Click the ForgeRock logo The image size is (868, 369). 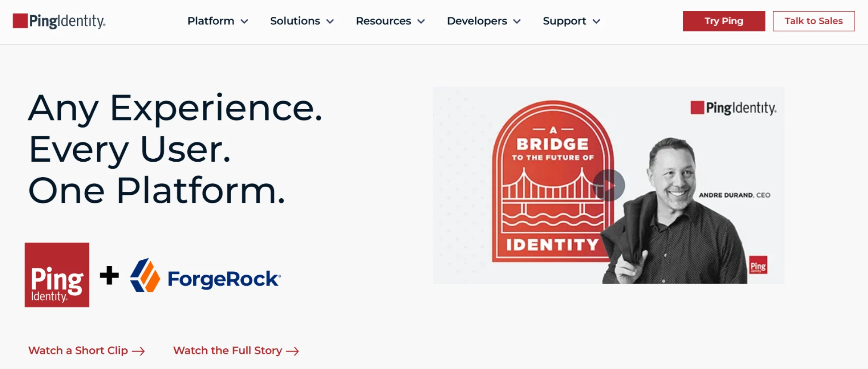click(x=205, y=276)
